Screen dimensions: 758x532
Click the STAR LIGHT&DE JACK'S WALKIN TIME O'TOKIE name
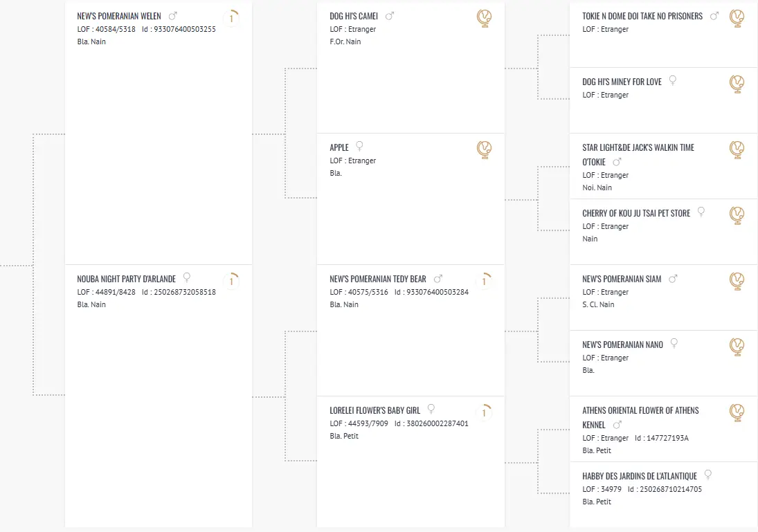coord(638,155)
